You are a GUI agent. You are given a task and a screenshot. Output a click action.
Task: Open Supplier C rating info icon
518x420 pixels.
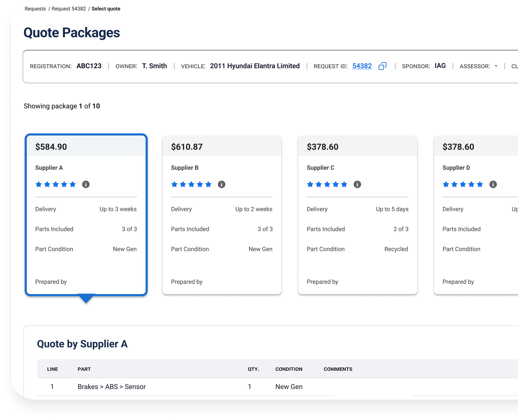tap(357, 184)
